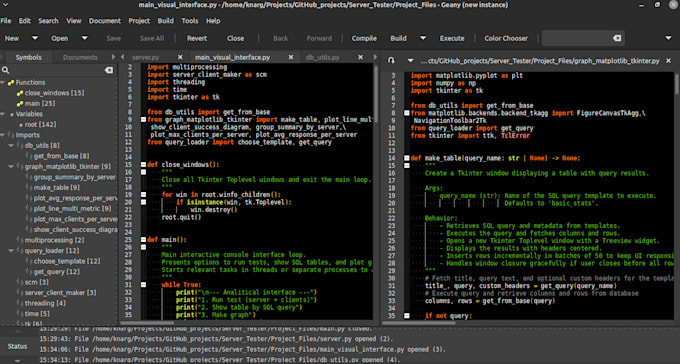
Task: Clear the symbol filter with its backspace icon
Action: point(109,70)
